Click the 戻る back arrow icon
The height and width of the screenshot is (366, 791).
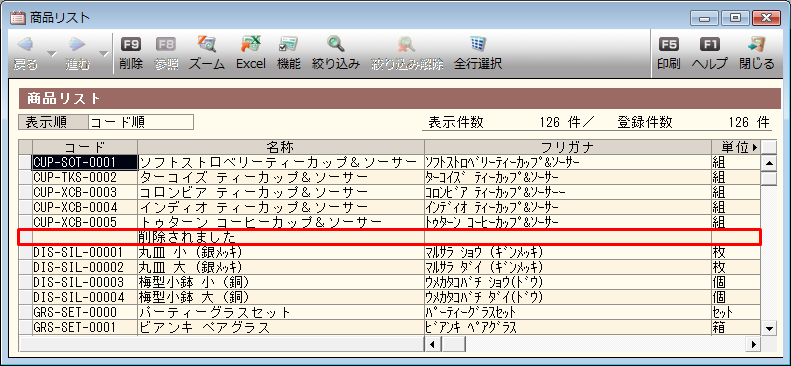(25, 45)
